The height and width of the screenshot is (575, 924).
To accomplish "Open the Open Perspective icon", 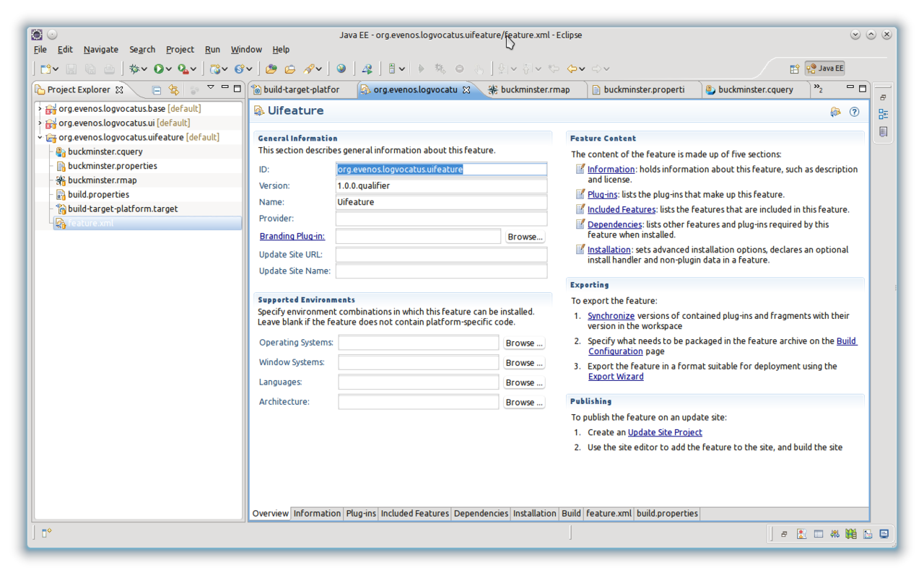I will (x=794, y=69).
